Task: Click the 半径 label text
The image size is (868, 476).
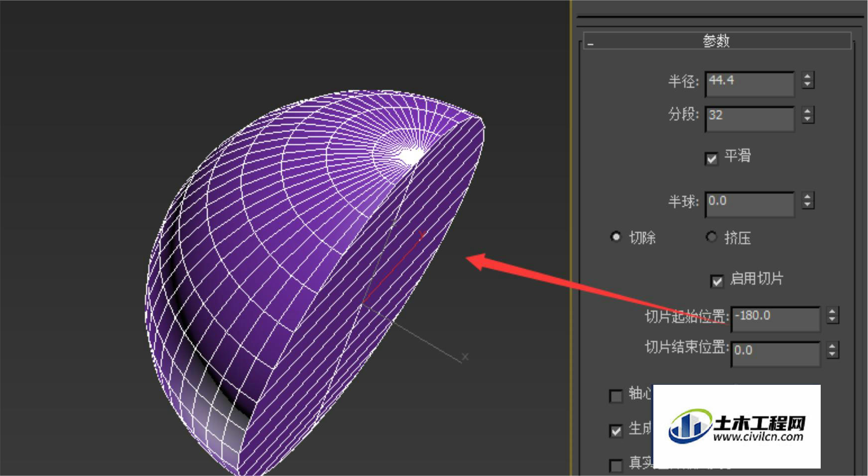Action: coord(683,81)
